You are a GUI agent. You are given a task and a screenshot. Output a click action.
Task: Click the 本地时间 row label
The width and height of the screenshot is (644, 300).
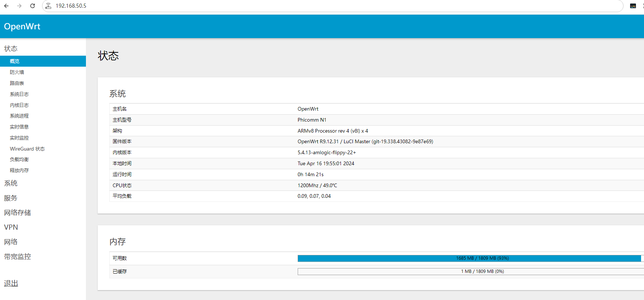click(122, 163)
